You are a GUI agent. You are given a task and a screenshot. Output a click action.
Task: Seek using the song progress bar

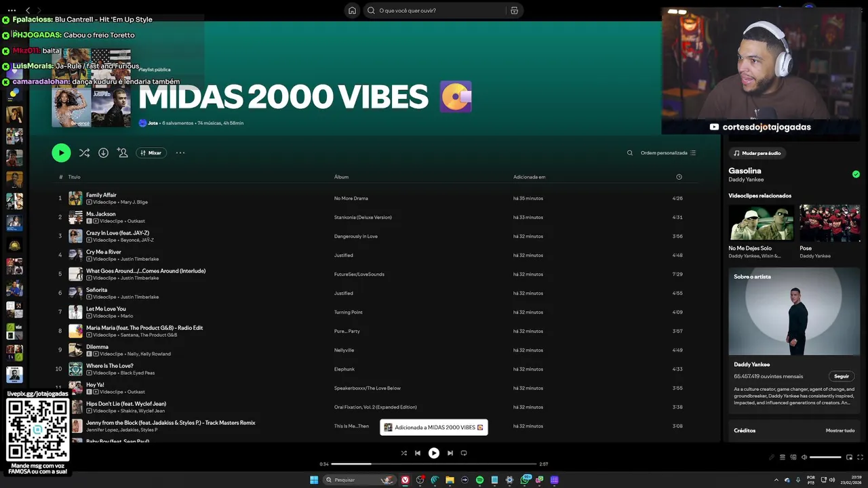tap(434, 464)
